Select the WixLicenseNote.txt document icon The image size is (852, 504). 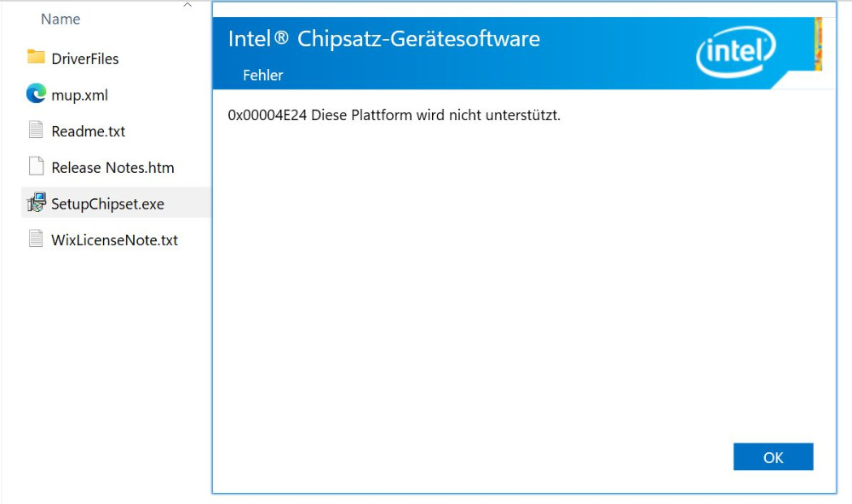point(36,239)
